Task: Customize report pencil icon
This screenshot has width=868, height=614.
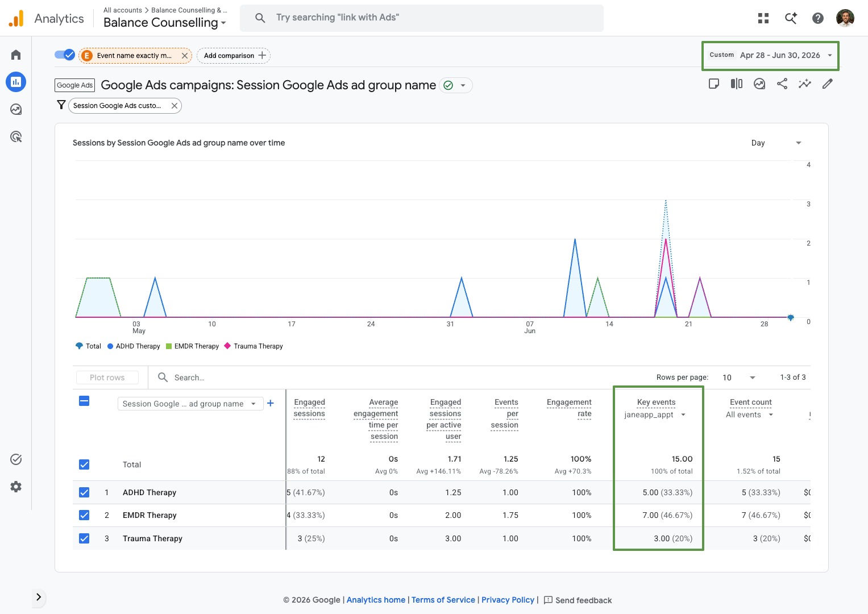Action: click(828, 84)
